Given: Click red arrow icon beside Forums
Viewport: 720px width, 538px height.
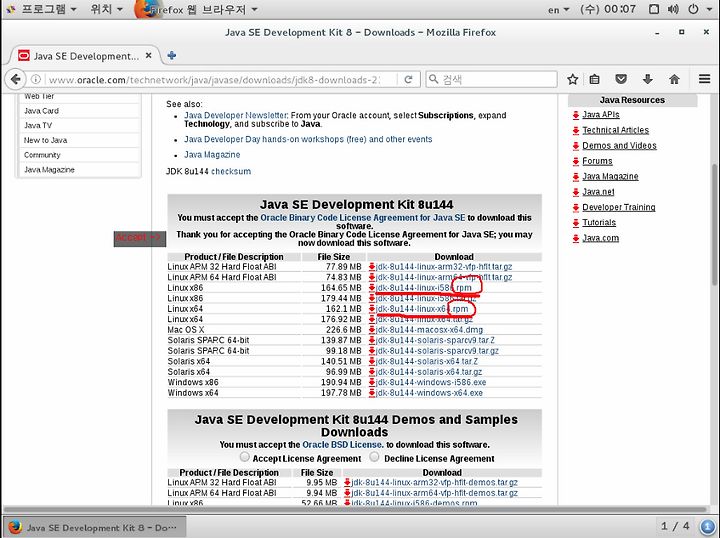Looking at the screenshot, I should [x=576, y=161].
